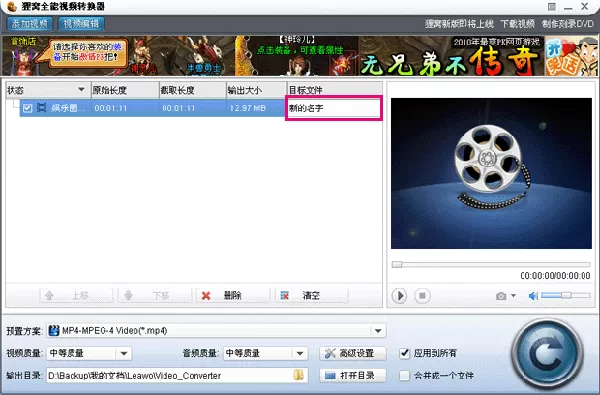Screen dimensions: 600x395
Task: Start conversion with the big round button
Action: (x=548, y=354)
